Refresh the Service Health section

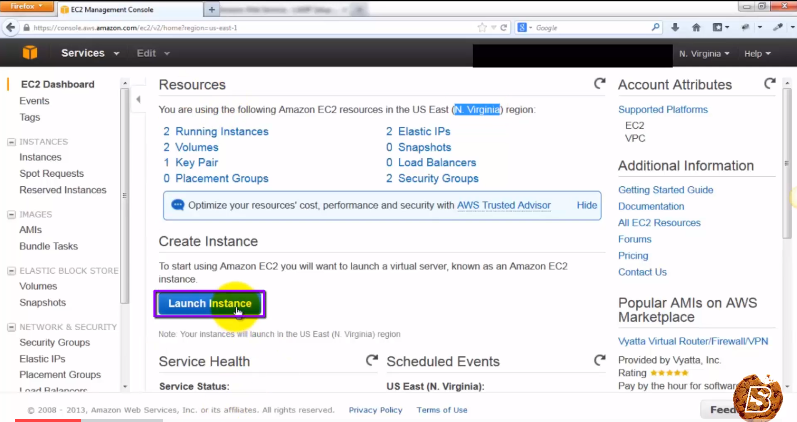(x=372, y=360)
